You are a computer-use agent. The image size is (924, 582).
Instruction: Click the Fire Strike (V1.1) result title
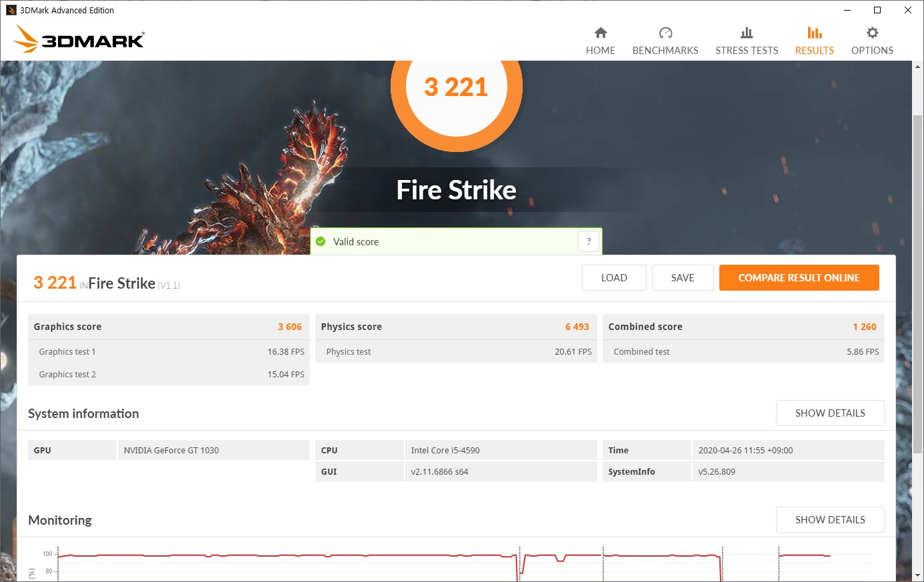tap(134, 284)
